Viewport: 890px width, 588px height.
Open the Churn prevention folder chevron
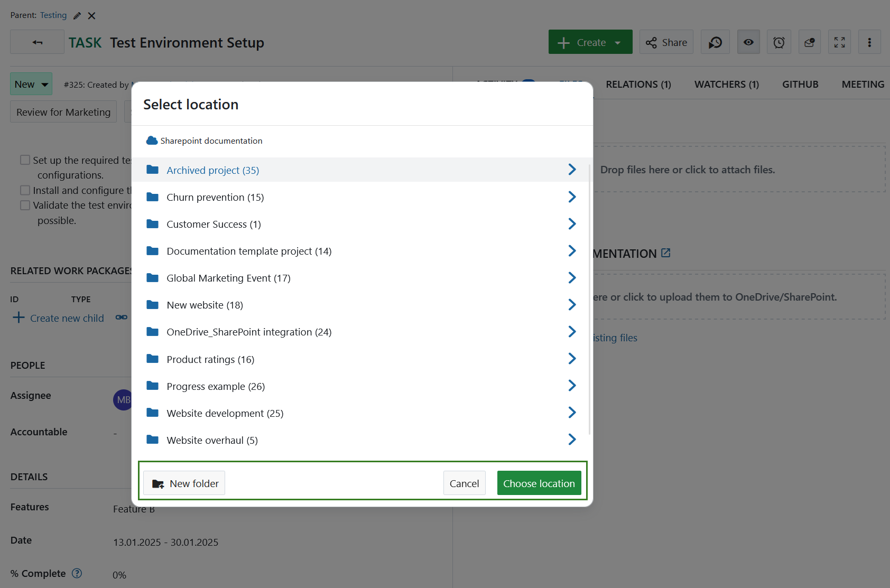pos(572,197)
